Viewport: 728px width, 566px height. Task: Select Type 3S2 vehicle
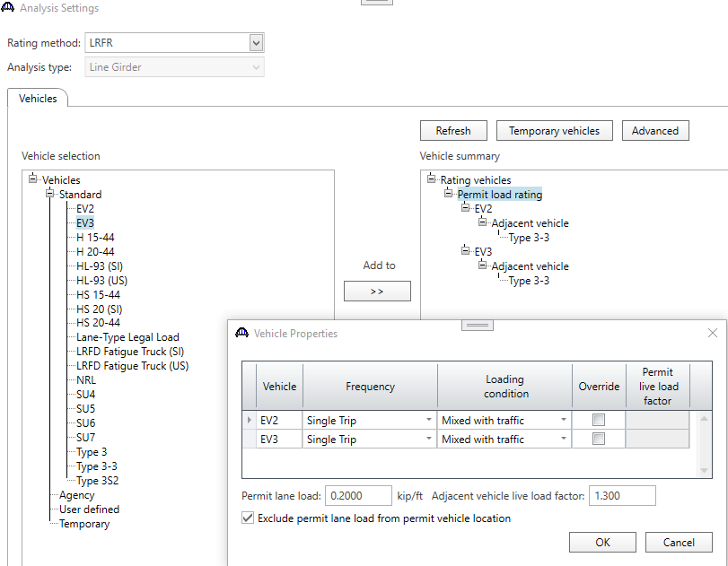click(x=98, y=481)
